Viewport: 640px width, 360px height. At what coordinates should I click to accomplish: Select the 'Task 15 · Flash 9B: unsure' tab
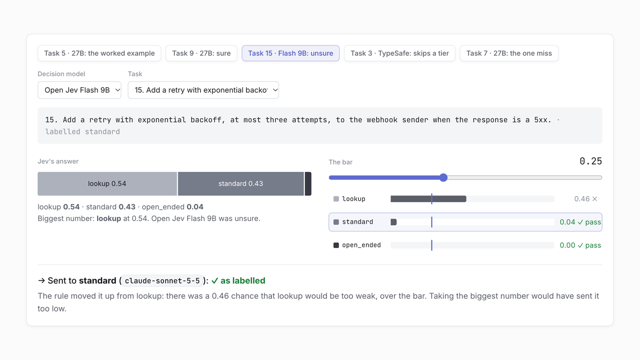[x=291, y=53]
